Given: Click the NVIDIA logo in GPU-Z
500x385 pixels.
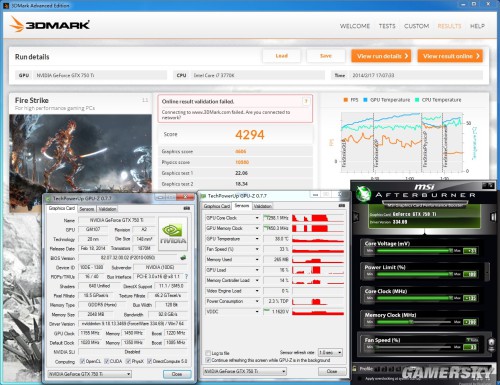Looking at the screenshot, I should 173,234.
